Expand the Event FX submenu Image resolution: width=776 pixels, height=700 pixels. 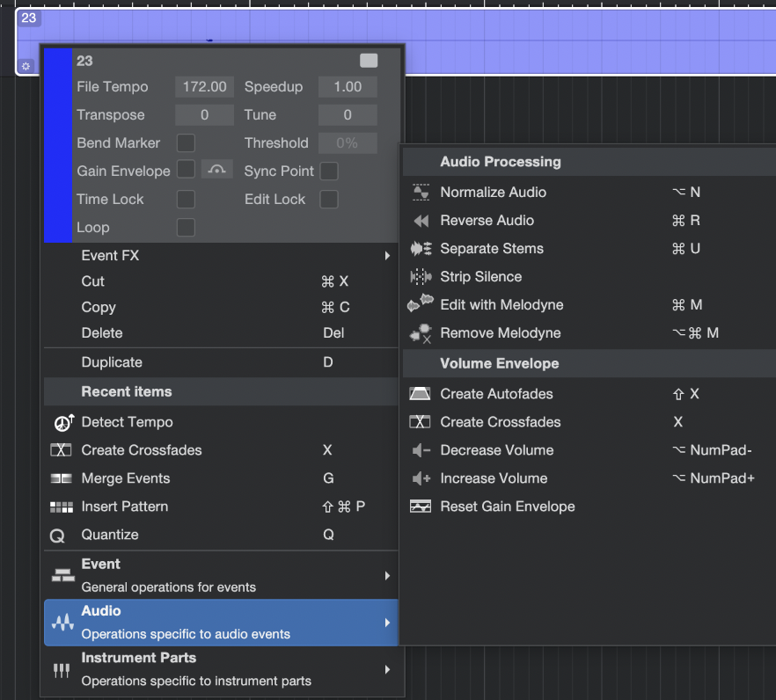(x=220, y=256)
